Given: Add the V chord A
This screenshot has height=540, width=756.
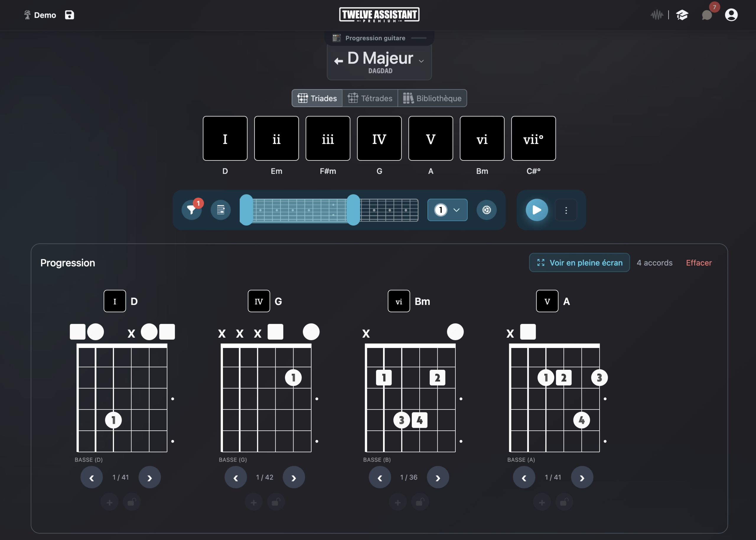Looking at the screenshot, I should [431, 138].
